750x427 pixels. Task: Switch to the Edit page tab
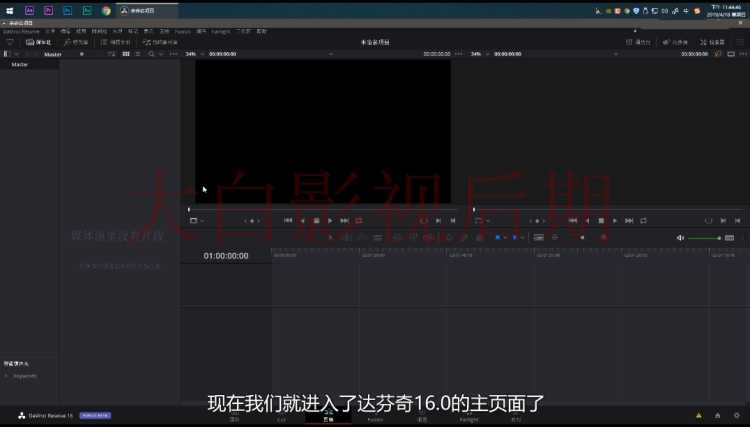pyautogui.click(x=328, y=417)
